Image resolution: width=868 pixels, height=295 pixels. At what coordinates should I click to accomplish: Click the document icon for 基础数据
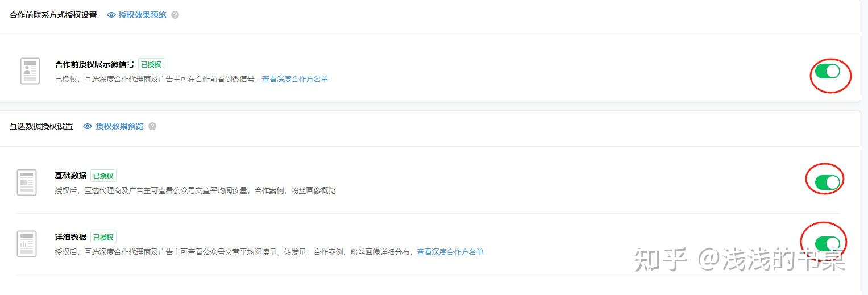27,182
